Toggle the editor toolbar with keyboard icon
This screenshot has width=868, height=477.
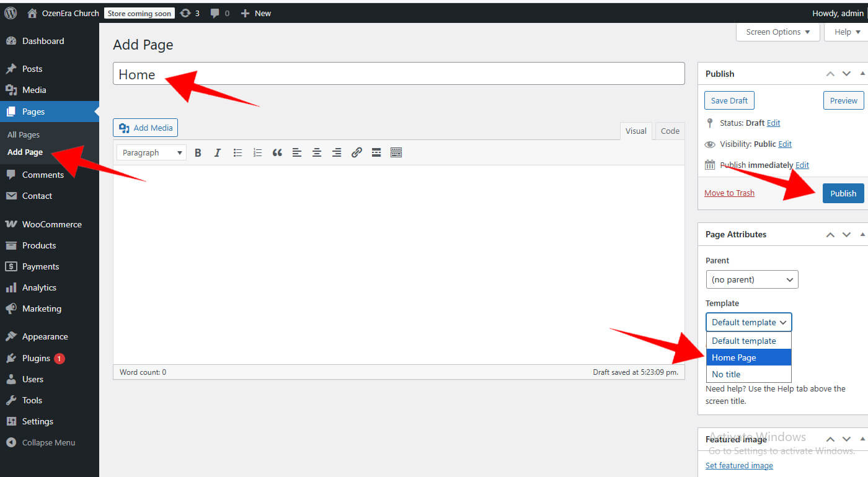tap(396, 152)
